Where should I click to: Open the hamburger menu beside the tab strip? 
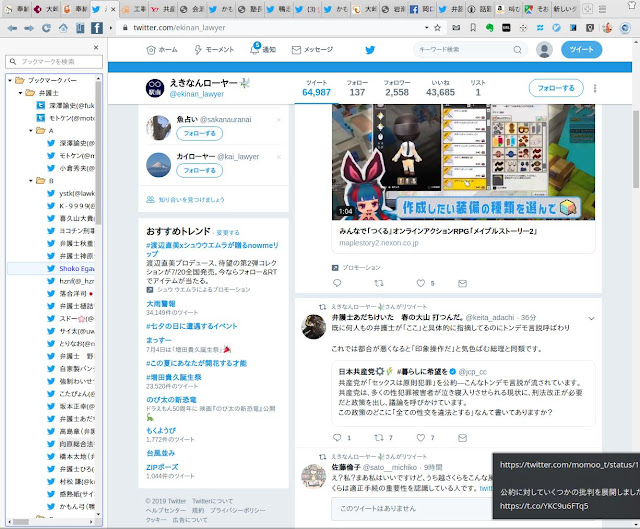[x=602, y=9]
